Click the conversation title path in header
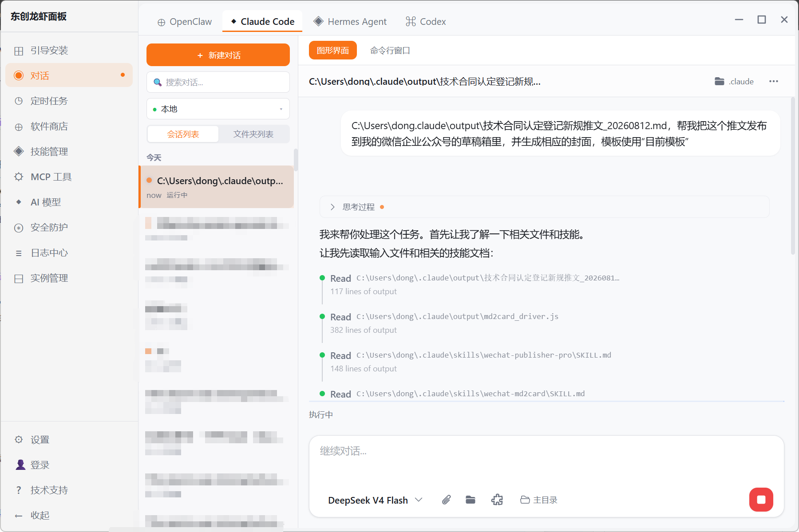The height and width of the screenshot is (532, 799). pos(424,82)
